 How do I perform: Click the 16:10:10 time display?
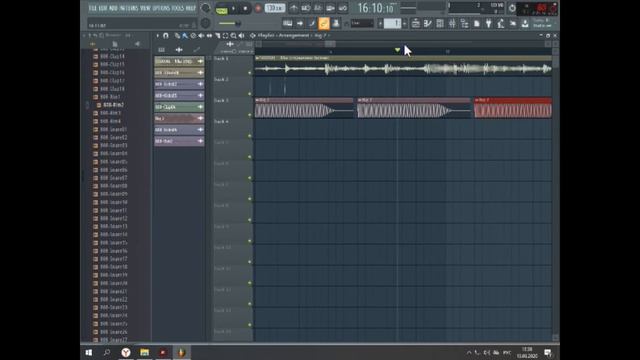[376, 8]
